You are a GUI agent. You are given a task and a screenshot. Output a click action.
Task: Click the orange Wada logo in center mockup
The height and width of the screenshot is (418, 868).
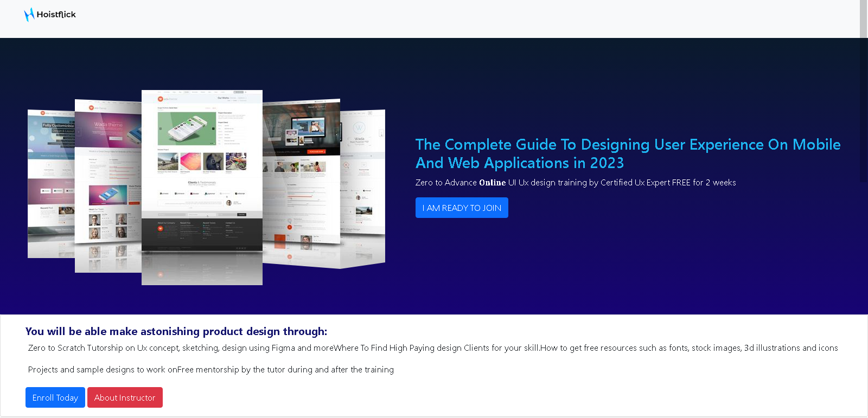point(161,99)
